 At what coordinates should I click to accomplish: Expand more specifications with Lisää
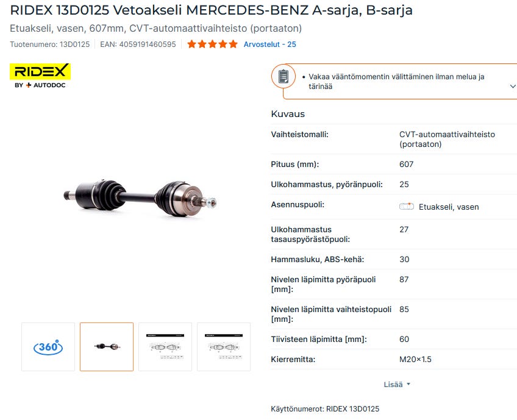[x=397, y=385]
